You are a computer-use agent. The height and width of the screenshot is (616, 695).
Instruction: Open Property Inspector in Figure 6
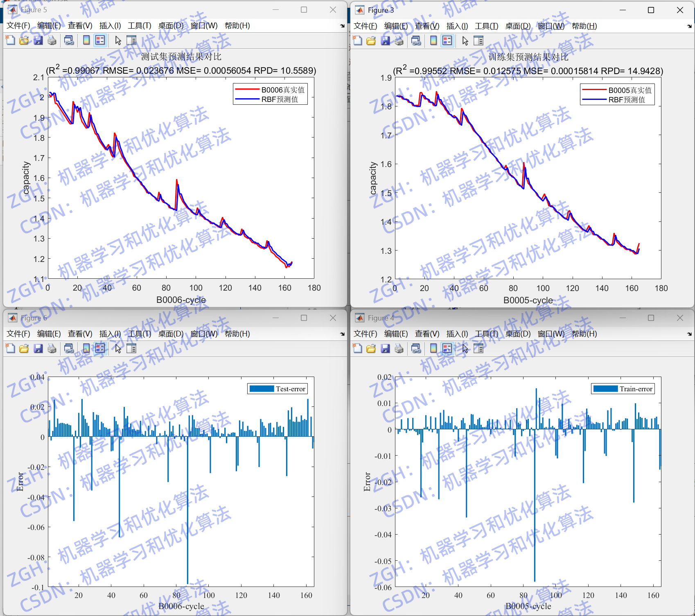click(131, 348)
